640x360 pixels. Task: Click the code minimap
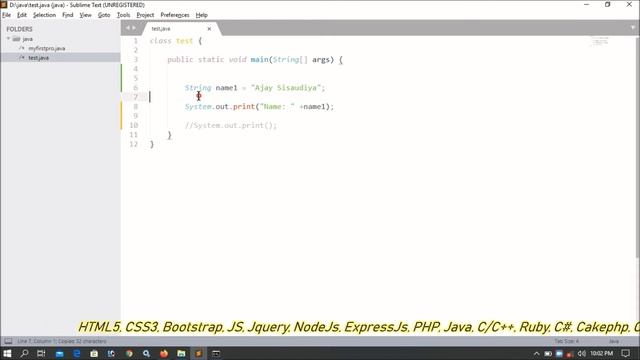[x=600, y=41]
